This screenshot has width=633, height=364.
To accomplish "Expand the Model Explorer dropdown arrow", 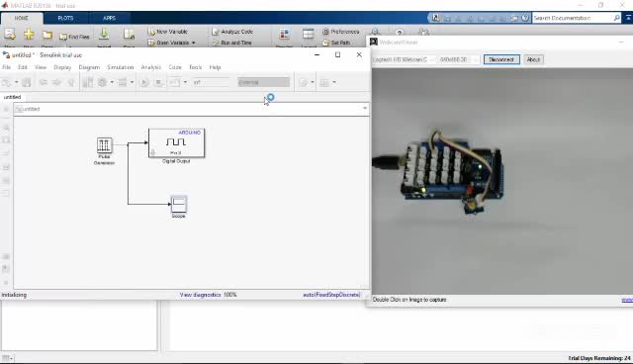I will pos(132,82).
